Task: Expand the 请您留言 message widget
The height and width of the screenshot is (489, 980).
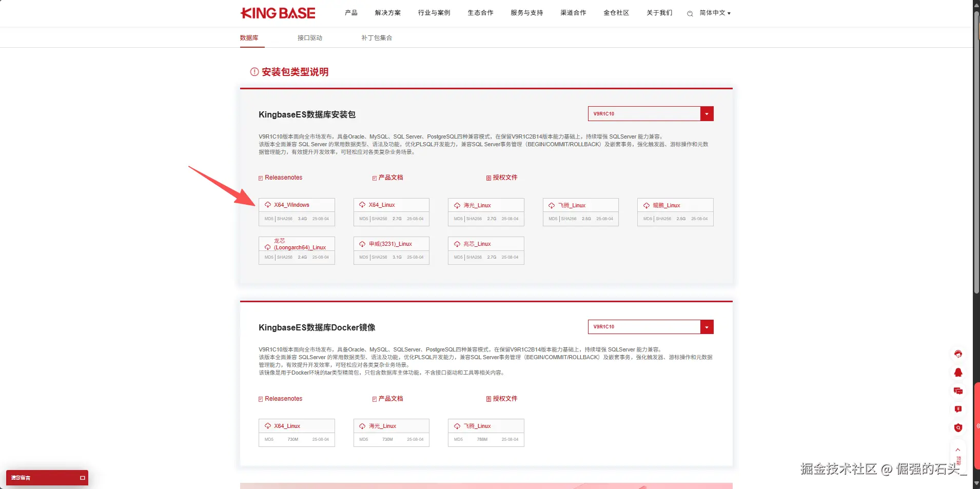Action: (x=47, y=478)
